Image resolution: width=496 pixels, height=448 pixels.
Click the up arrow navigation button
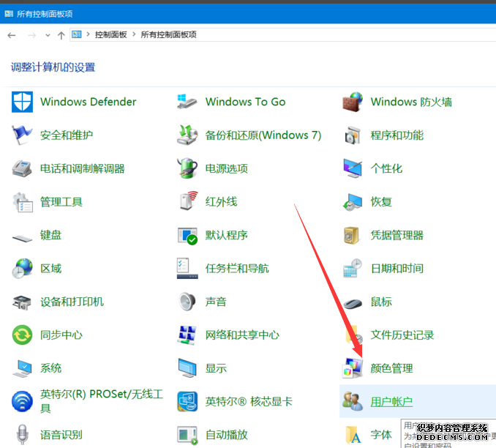tap(61, 35)
